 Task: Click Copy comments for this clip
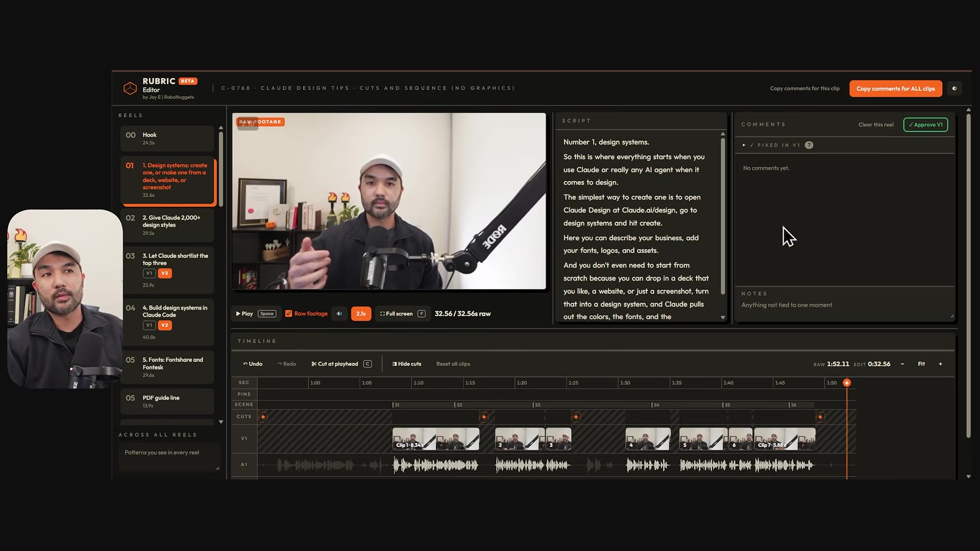pyautogui.click(x=805, y=88)
